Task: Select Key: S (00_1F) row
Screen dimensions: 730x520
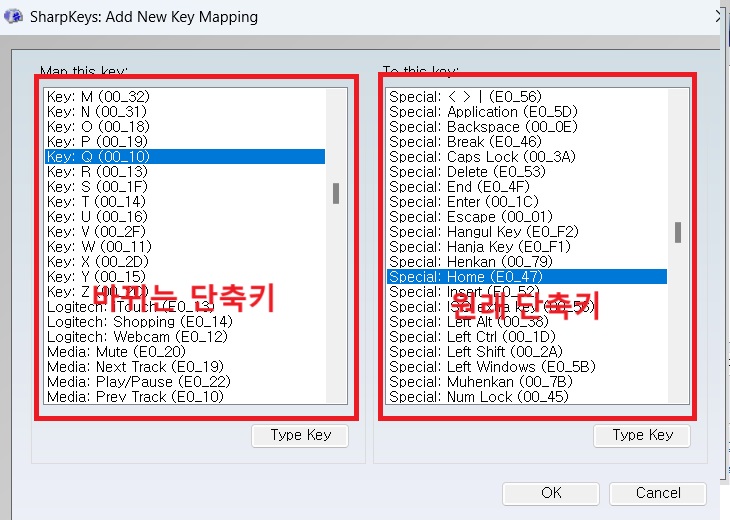Action: (x=185, y=186)
